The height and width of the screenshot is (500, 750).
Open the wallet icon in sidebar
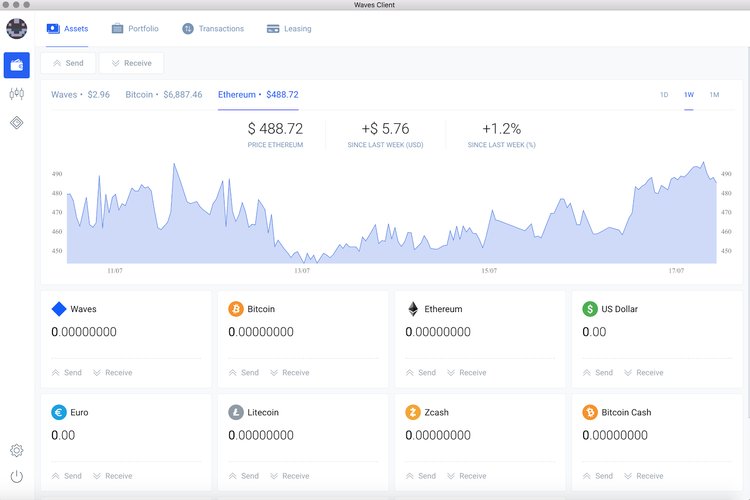17,65
